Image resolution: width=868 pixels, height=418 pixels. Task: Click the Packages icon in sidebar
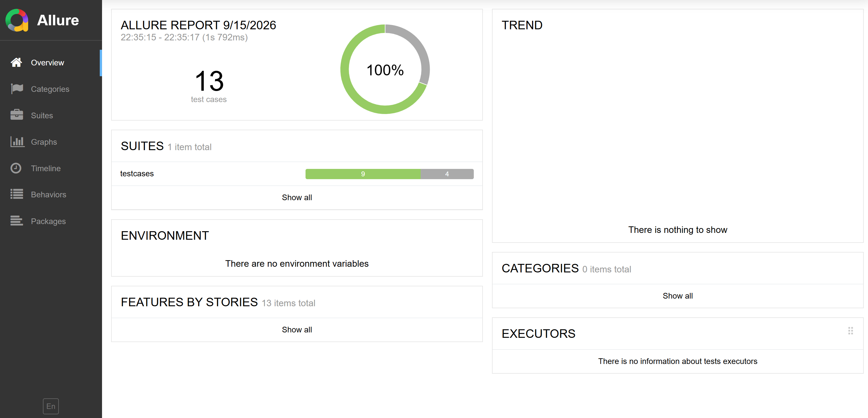(16, 221)
